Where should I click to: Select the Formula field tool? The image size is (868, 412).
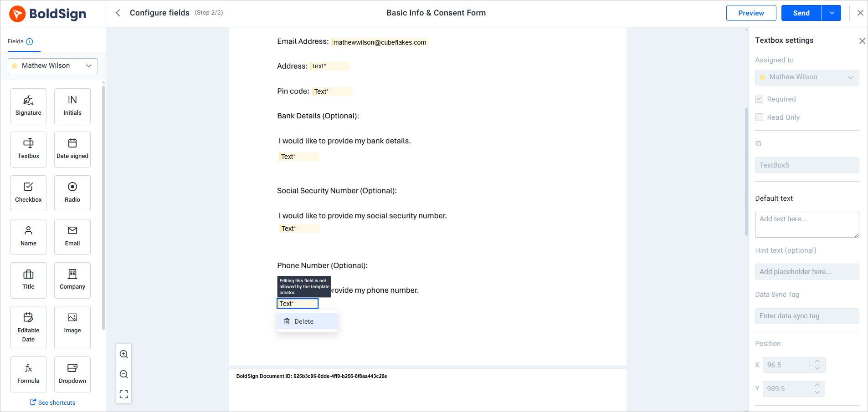click(28, 374)
